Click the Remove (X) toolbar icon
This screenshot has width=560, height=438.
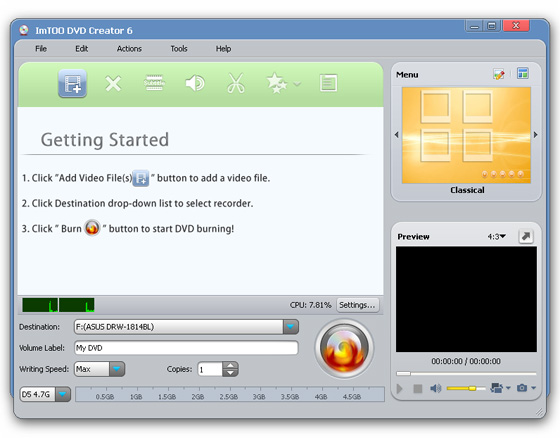point(113,84)
